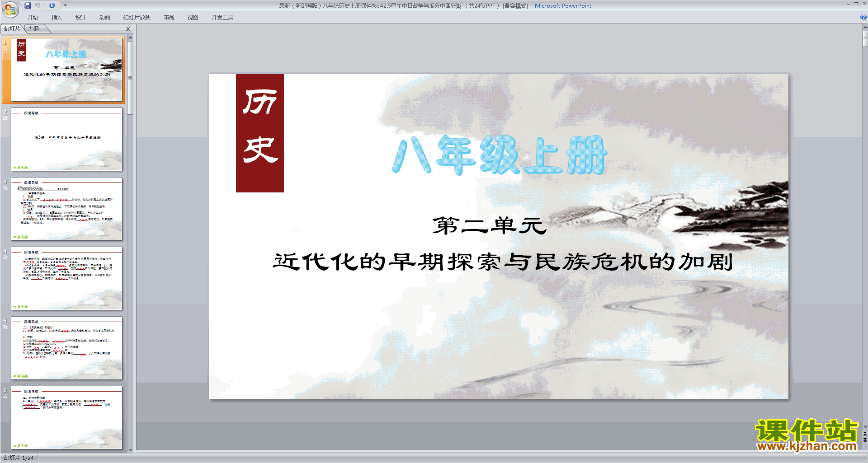Select the red 历史 title box on slide
Screen dimensions: 868x463
tap(260, 133)
